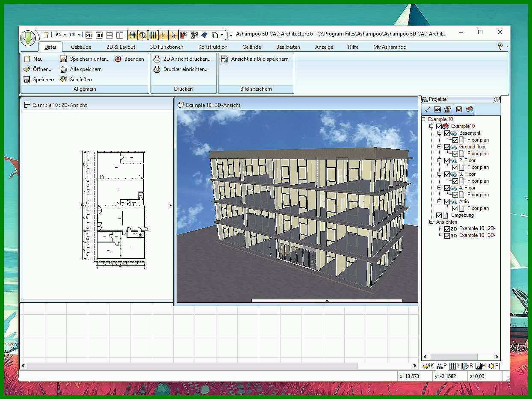The image size is (532, 399).
Task: Click the sun icon tab at panel bottom
Action: [x=493, y=366]
